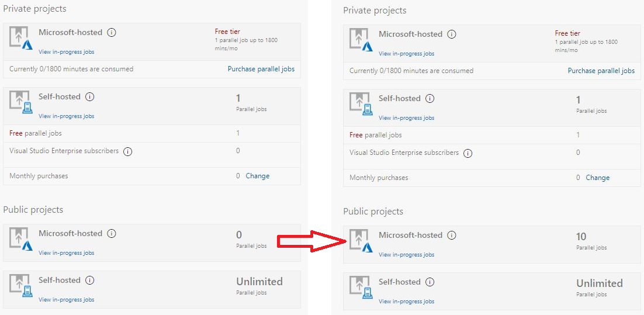Select Private Self-hosted agent icon, left screenshot
Screen dimensions: 644x315
(x=20, y=103)
